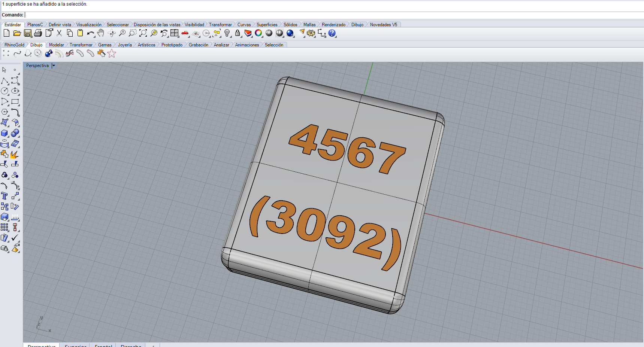Undo the last action with the curved arrow icon
Viewport: 644px width, 347px height.
coord(91,33)
